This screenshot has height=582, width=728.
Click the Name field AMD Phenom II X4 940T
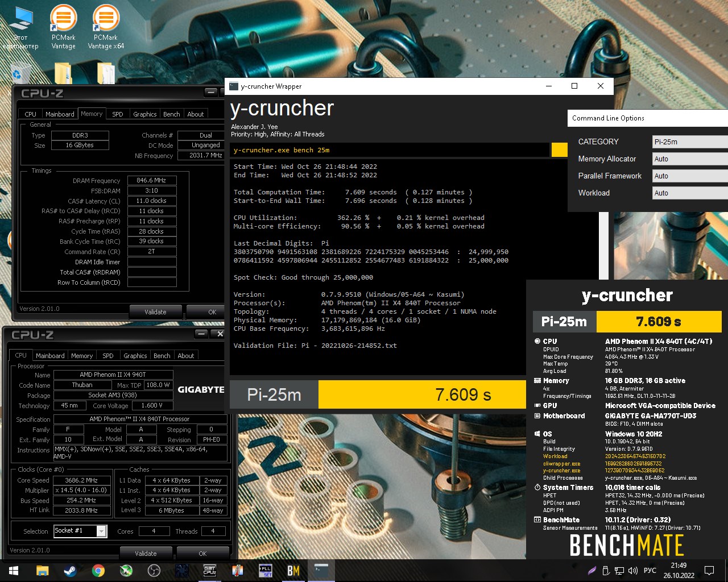(113, 375)
